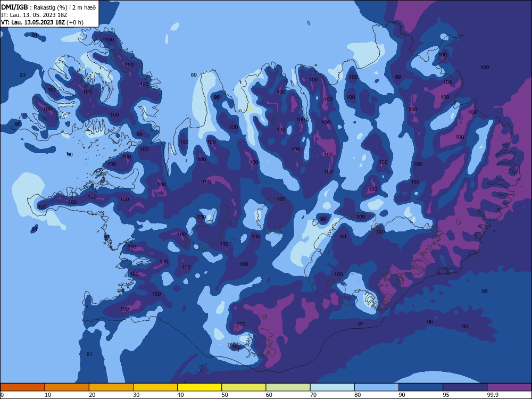532x399 pixels.
Task: Click the orange 10-20 legend swatch
Action: tap(67, 387)
